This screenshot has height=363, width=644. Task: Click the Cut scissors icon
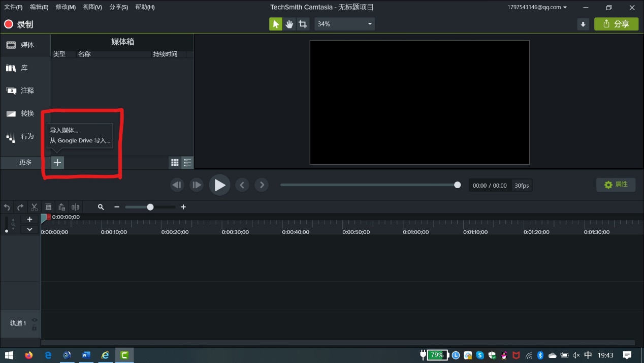pos(34,207)
